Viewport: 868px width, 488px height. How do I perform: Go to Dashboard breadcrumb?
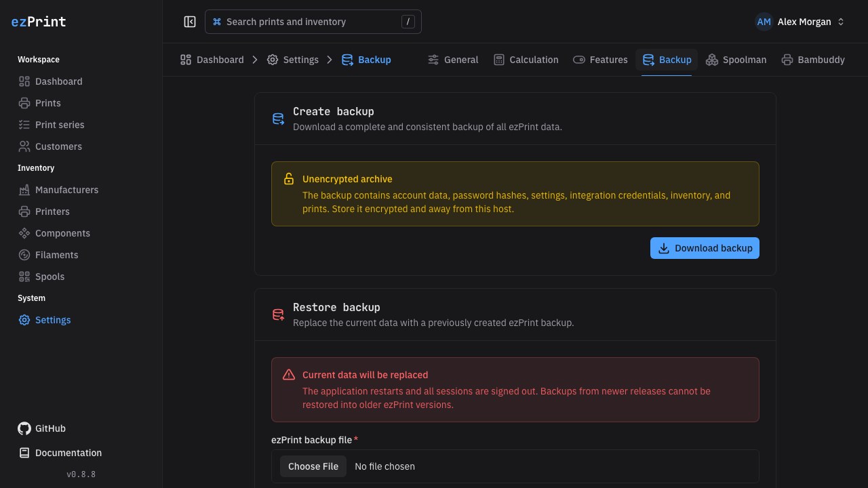tap(212, 60)
